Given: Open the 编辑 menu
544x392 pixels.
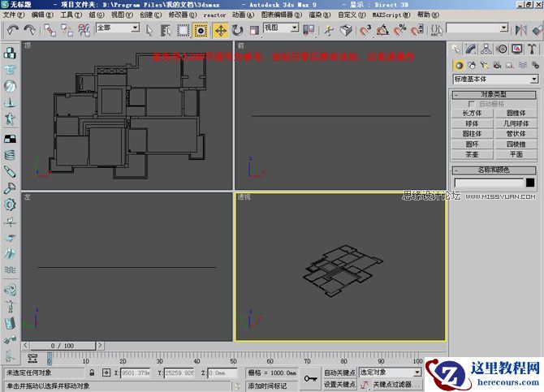Looking at the screenshot, I should [x=42, y=15].
